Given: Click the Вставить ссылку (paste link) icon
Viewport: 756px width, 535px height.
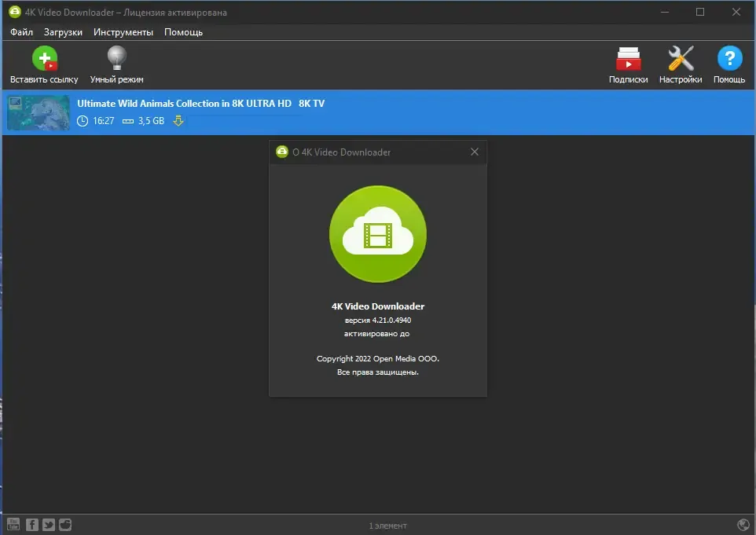Looking at the screenshot, I should click(x=44, y=58).
